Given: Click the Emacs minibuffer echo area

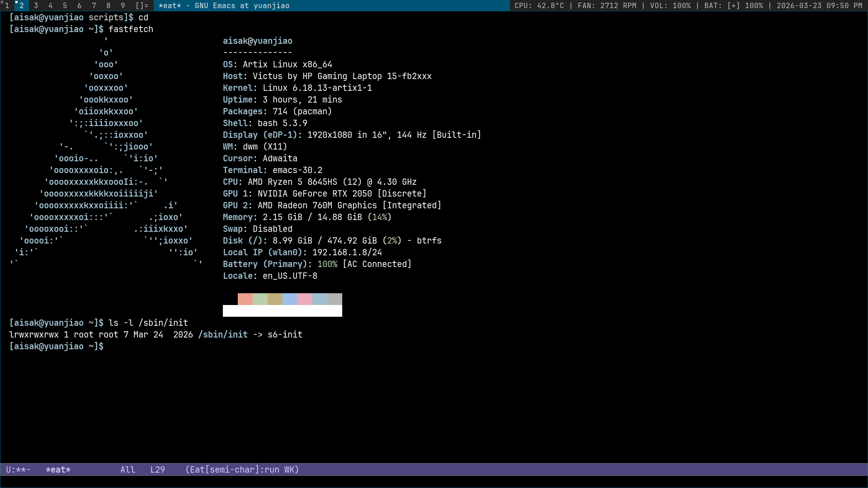Looking at the screenshot, I should pos(434,482).
